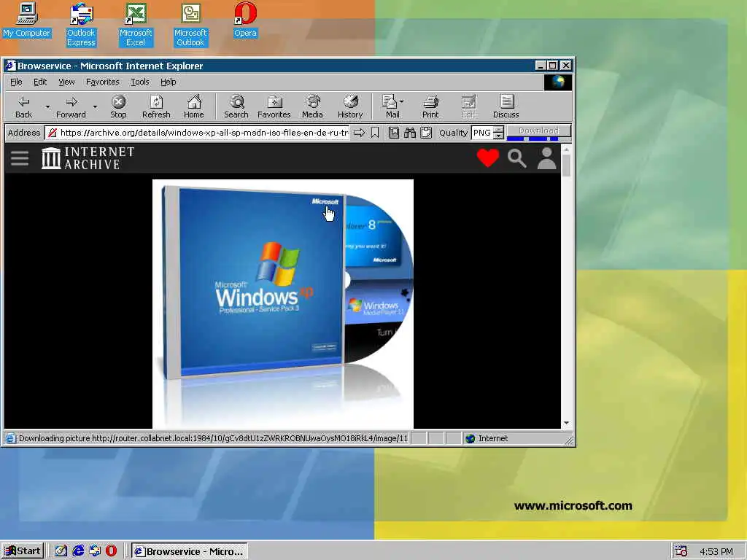Click the page scrollbar up arrow
The image size is (747, 560).
click(566, 149)
